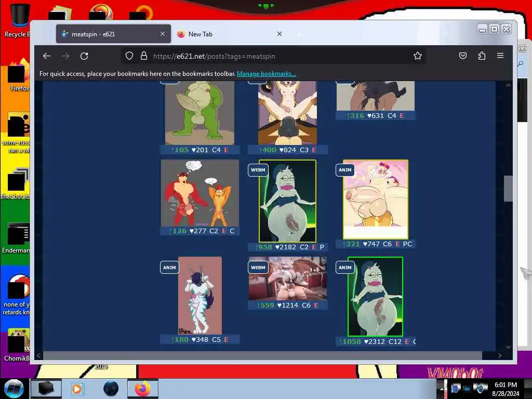Image resolution: width=532 pixels, height=399 pixels.
Task: Click the horizontal scrollbar left arrow
Action: pos(38,355)
